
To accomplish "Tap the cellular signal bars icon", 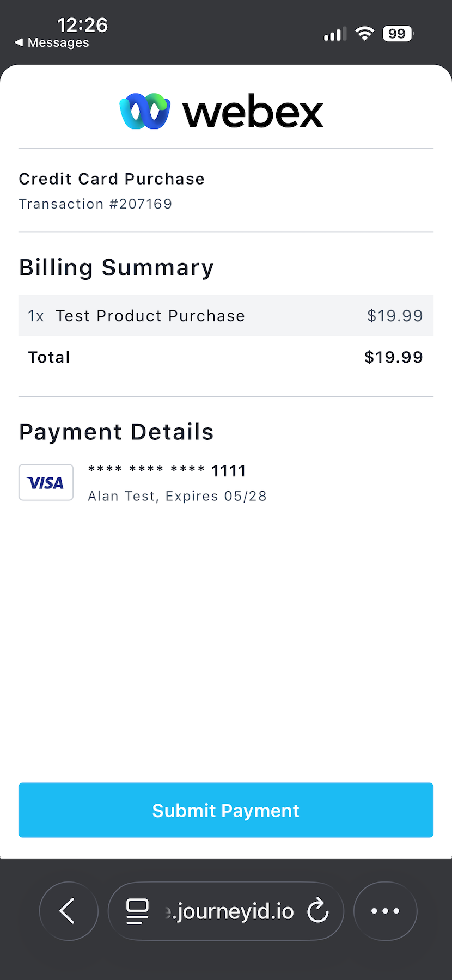I will (335, 34).
